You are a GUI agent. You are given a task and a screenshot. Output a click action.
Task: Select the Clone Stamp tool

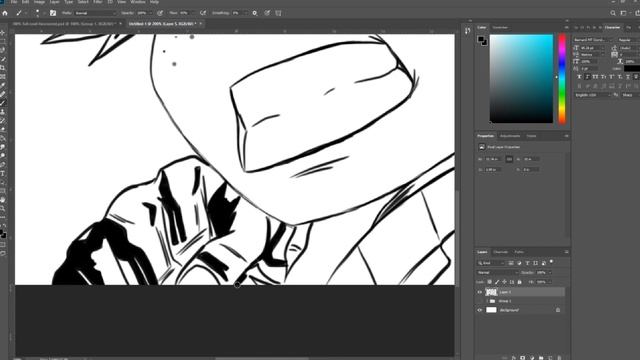3,112
